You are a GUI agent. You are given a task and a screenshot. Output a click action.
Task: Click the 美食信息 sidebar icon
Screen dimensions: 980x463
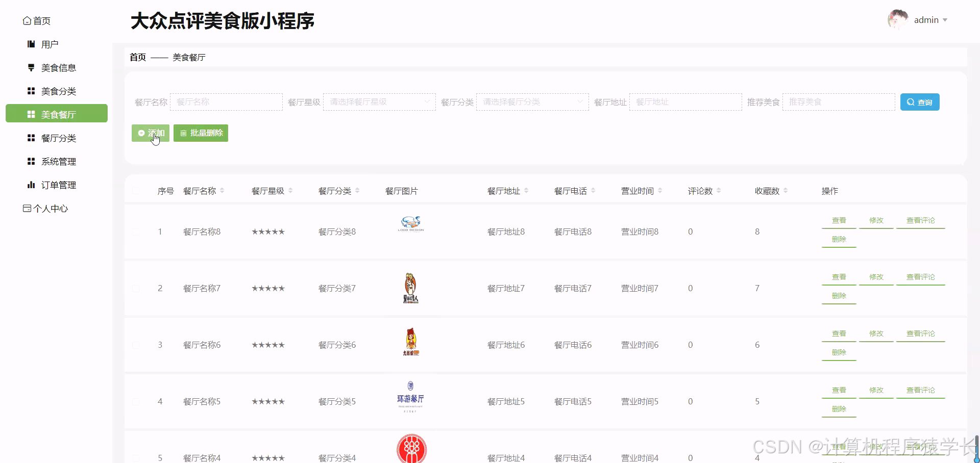[31, 68]
